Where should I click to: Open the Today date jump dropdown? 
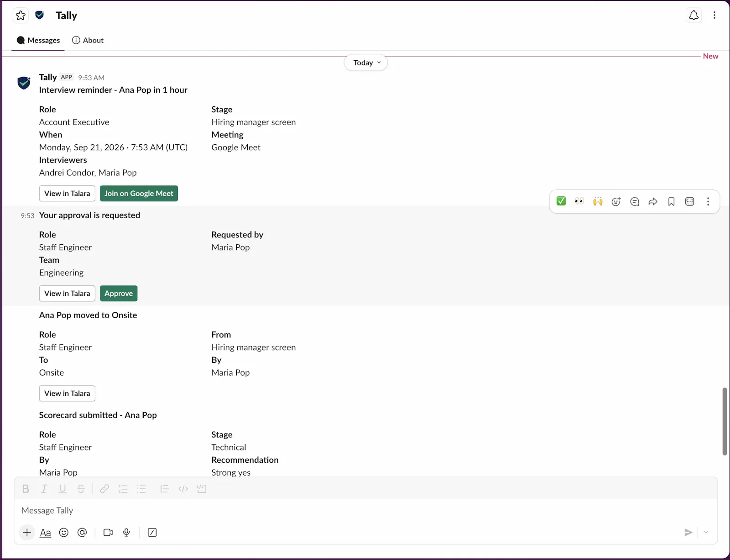[x=366, y=63]
